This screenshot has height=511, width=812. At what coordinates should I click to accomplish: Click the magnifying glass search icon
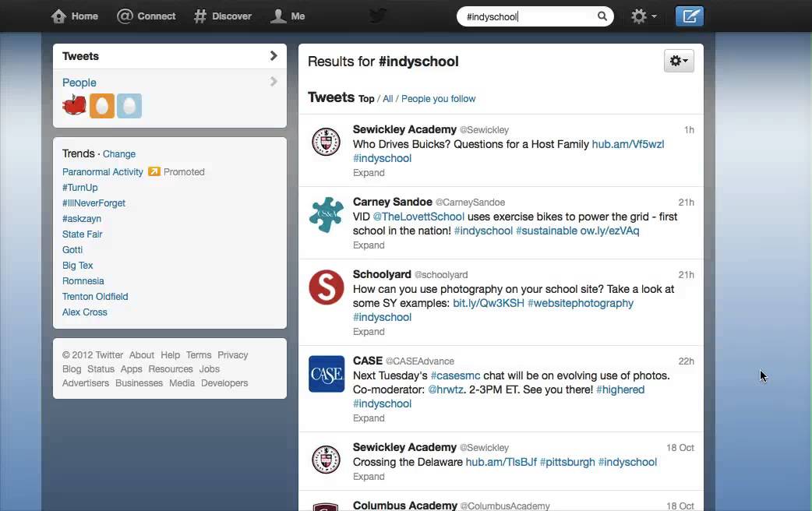(x=602, y=16)
